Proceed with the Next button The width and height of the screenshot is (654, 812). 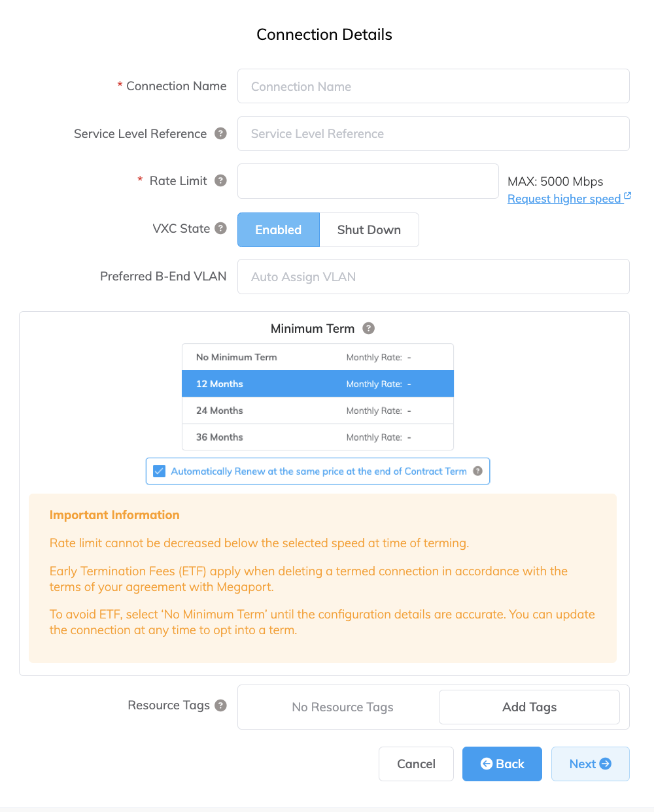tap(590, 764)
